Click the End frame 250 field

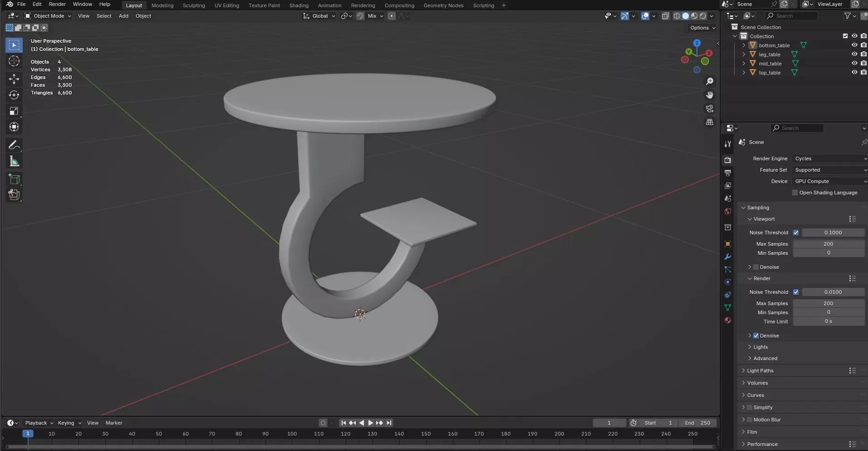(x=697, y=423)
